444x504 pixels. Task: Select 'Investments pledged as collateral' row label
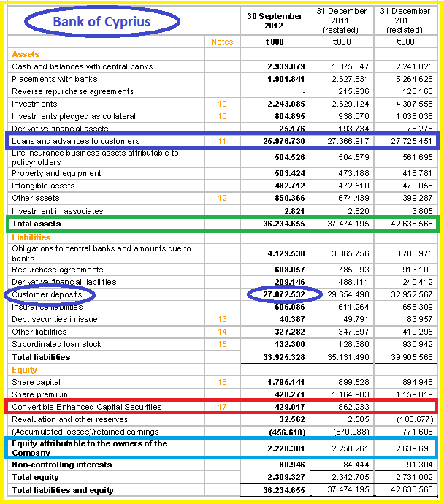tap(74, 116)
